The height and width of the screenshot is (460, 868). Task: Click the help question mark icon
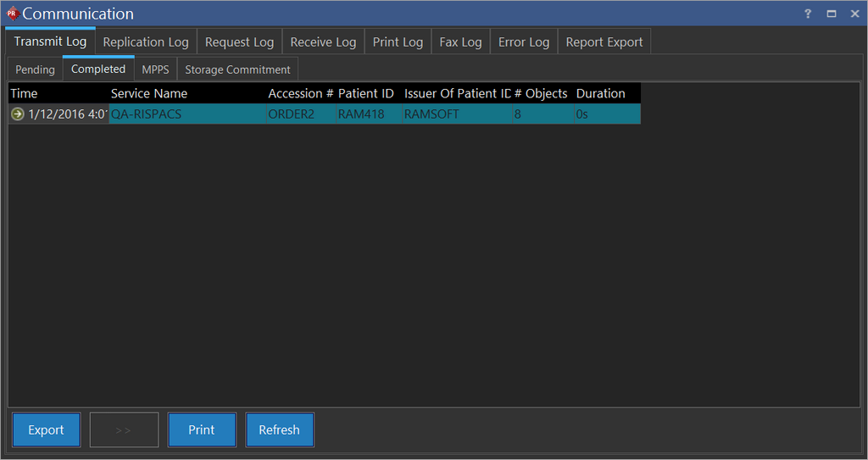(x=808, y=14)
